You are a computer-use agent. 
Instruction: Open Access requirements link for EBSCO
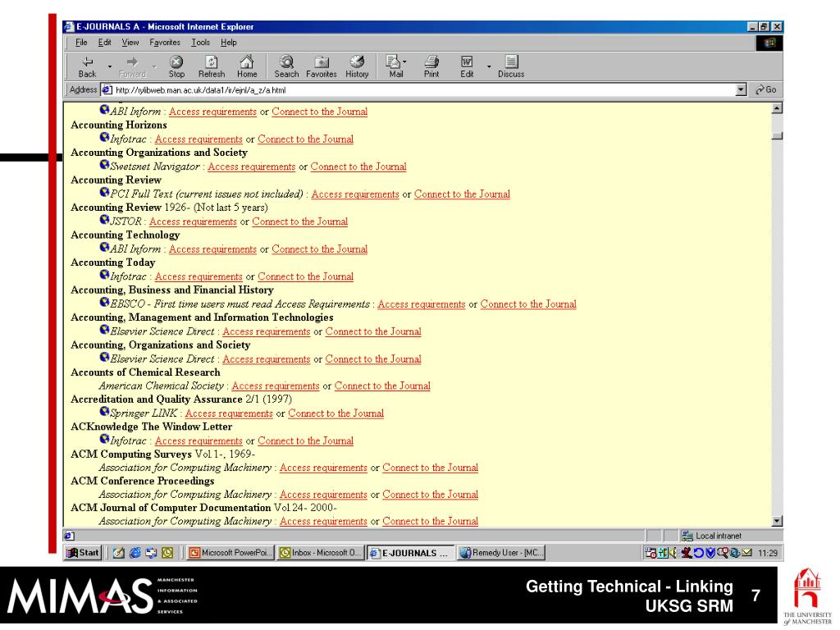421,304
